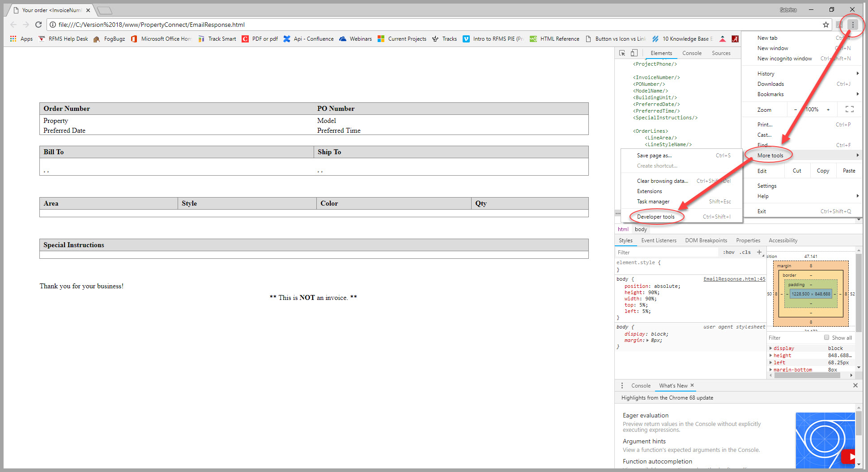Reload the page using the refresh icon
This screenshot has height=472, width=868.
pos(38,25)
